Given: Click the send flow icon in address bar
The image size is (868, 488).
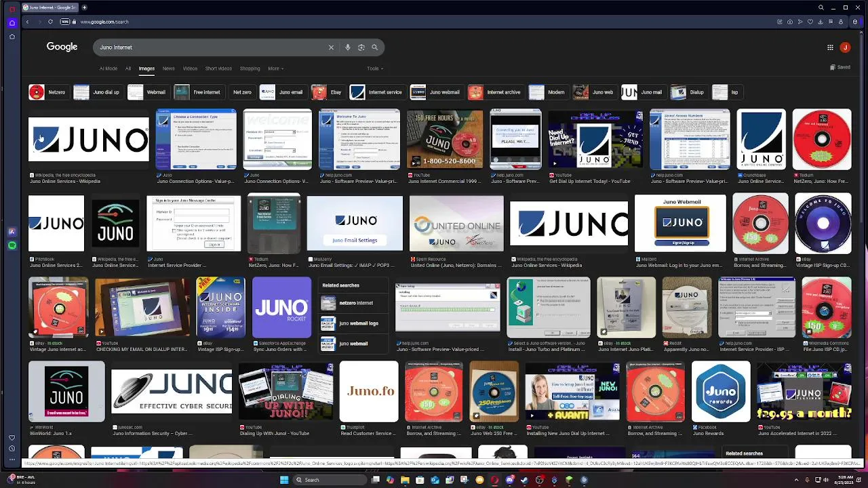Looking at the screenshot, I should coord(800,22).
